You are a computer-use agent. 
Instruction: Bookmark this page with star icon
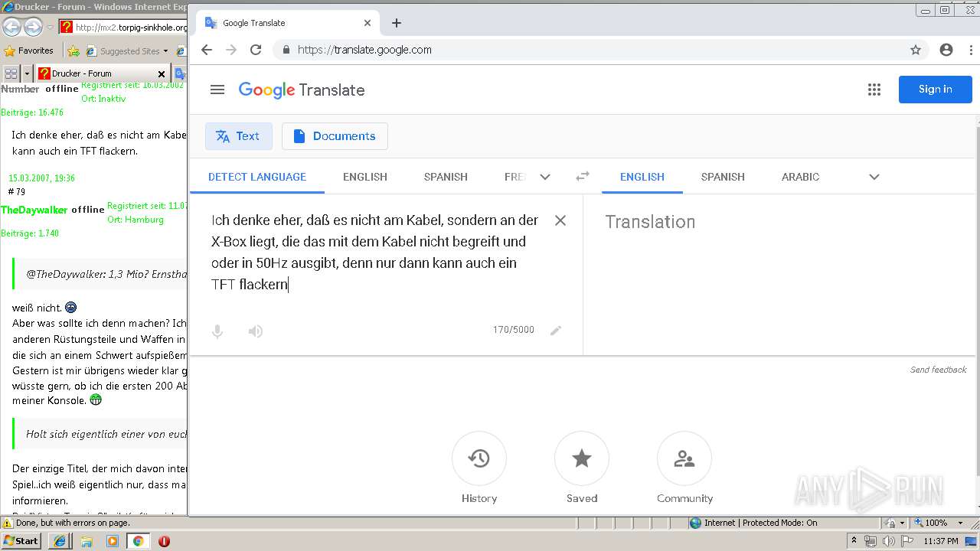pos(916,50)
